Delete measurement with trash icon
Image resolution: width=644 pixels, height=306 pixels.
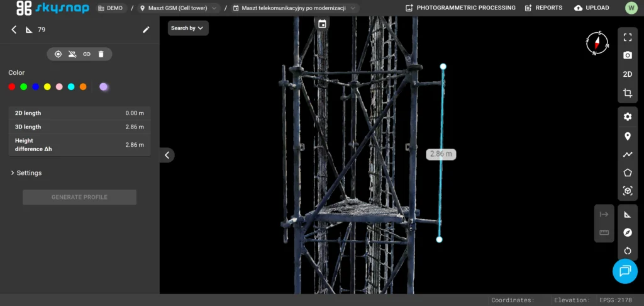coord(101,54)
